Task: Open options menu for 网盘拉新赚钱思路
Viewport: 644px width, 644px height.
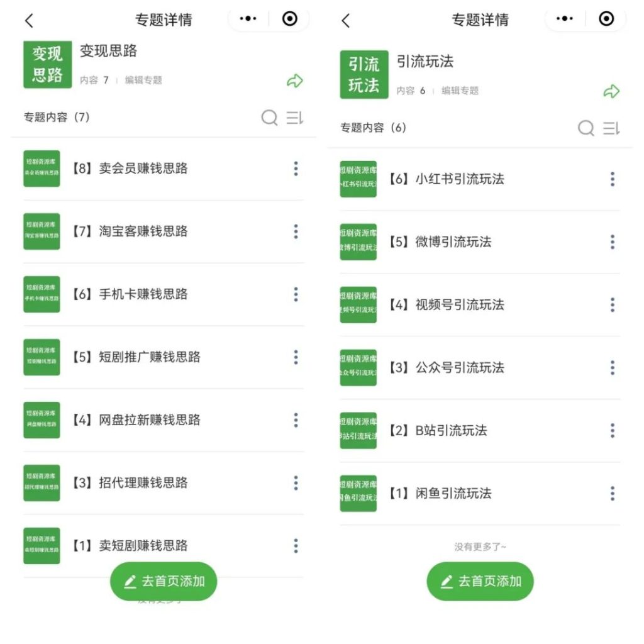Action: pos(296,419)
